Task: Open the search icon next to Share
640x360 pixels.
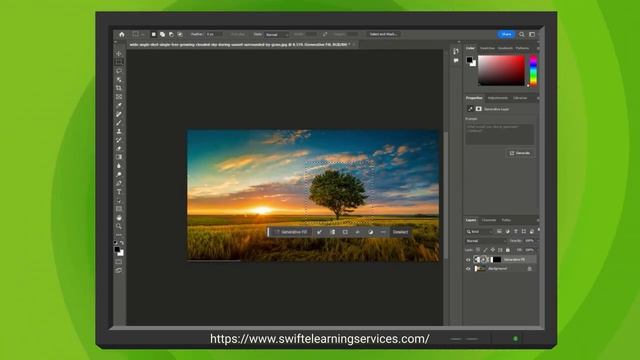Action: 522,34
